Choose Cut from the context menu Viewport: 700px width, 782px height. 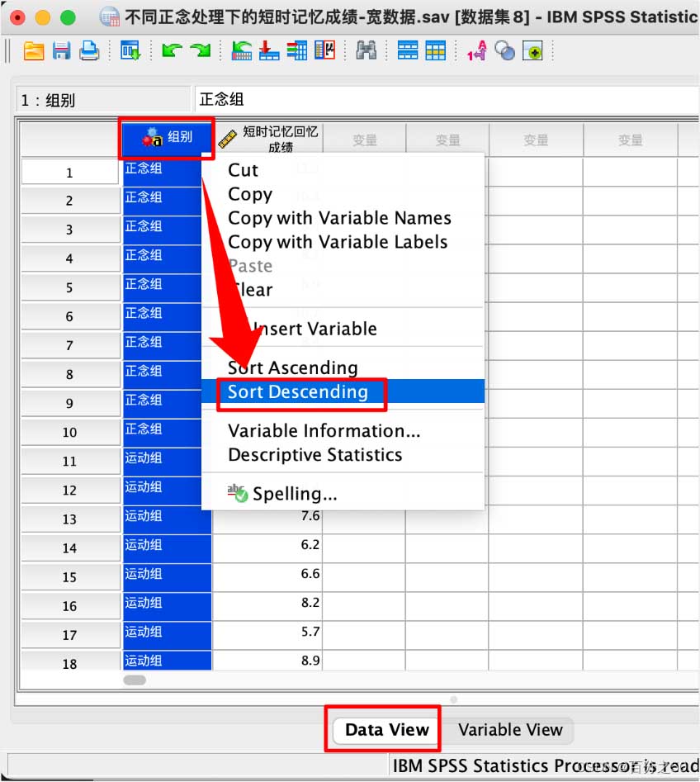click(243, 170)
